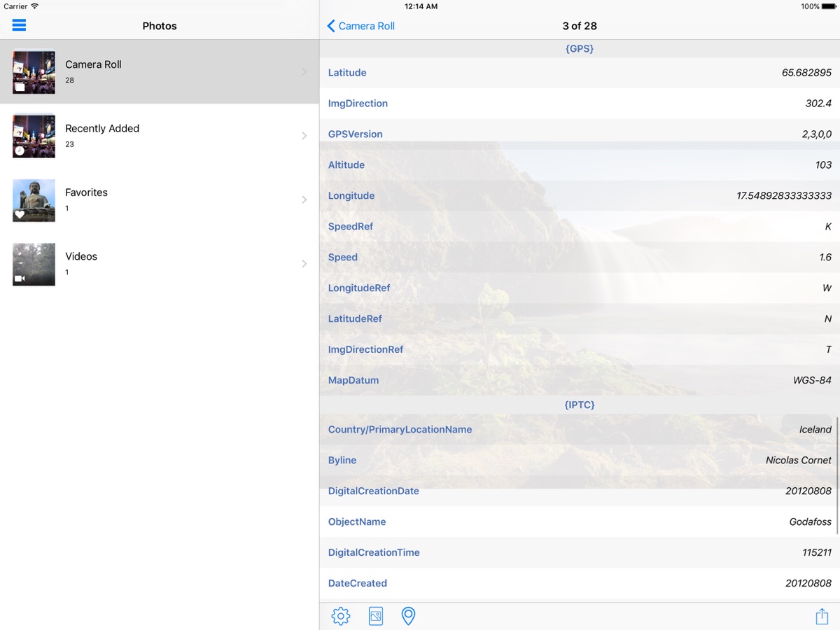
Task: Expand Recently Added chevron arrow
Action: 304,136
